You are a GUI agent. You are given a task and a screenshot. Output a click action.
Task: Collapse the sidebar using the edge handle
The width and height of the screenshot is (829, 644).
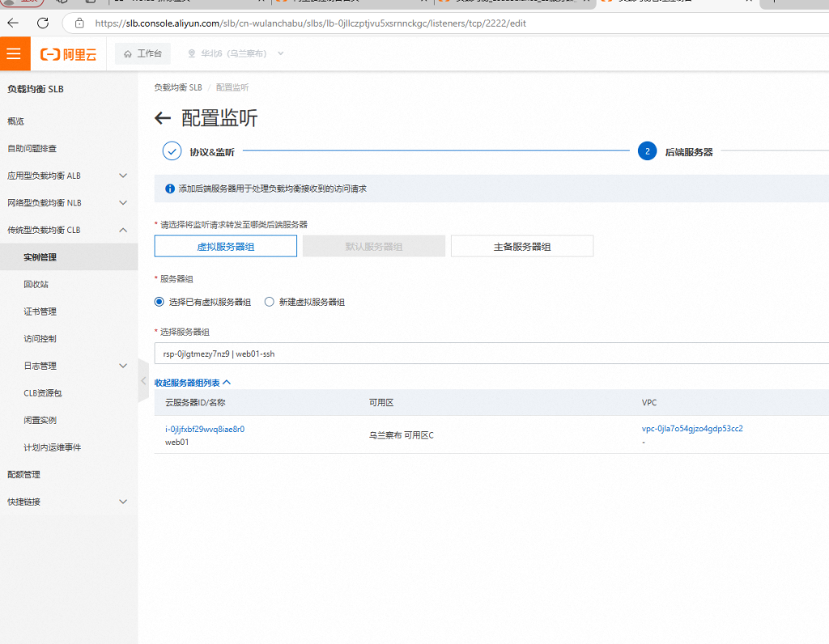[142, 381]
